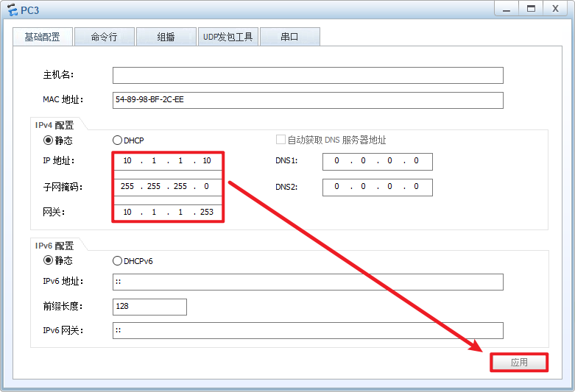Focus the DNS1 address field
The image size is (575, 392).
pos(377,161)
